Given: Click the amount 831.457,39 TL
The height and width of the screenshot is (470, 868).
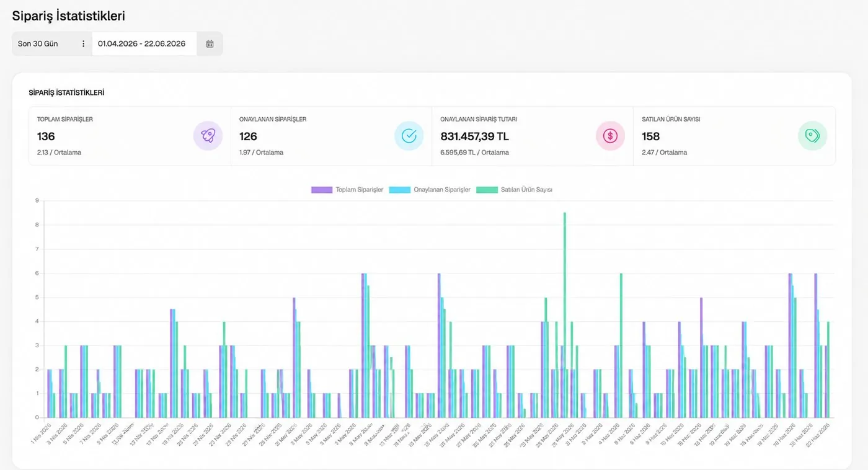Looking at the screenshot, I should [474, 136].
